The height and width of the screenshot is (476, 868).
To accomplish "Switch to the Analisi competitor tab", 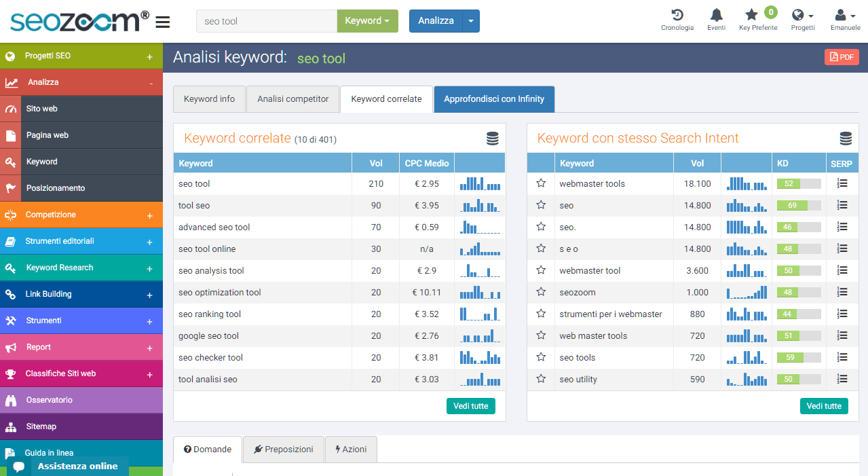I will pyautogui.click(x=293, y=99).
